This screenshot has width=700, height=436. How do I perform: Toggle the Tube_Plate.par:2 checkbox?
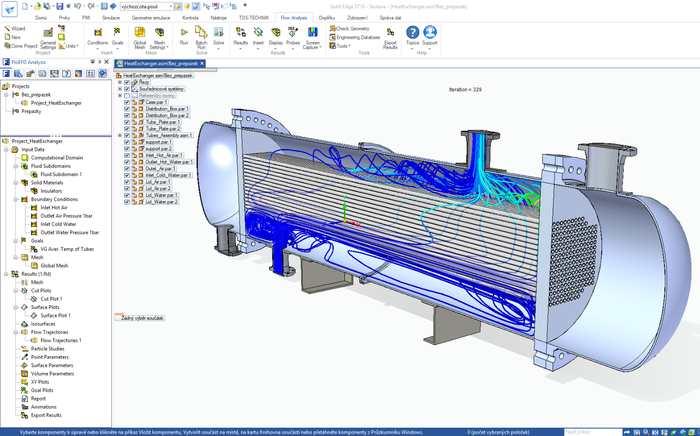[x=127, y=129]
